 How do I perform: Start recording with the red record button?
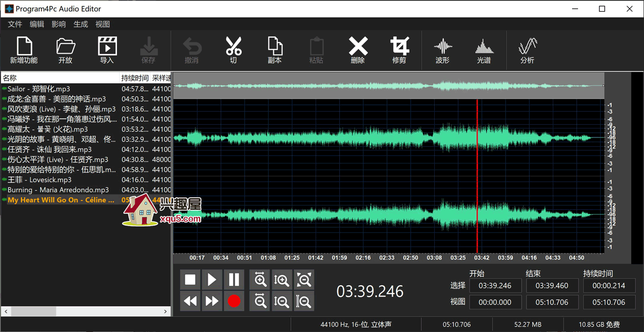coord(234,301)
